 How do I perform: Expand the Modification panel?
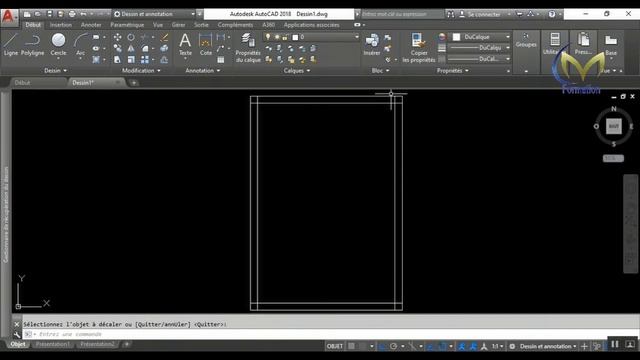[141, 71]
